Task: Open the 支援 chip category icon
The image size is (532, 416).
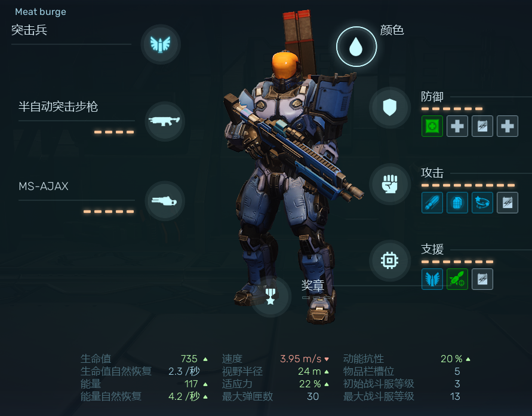Action: 390,261
